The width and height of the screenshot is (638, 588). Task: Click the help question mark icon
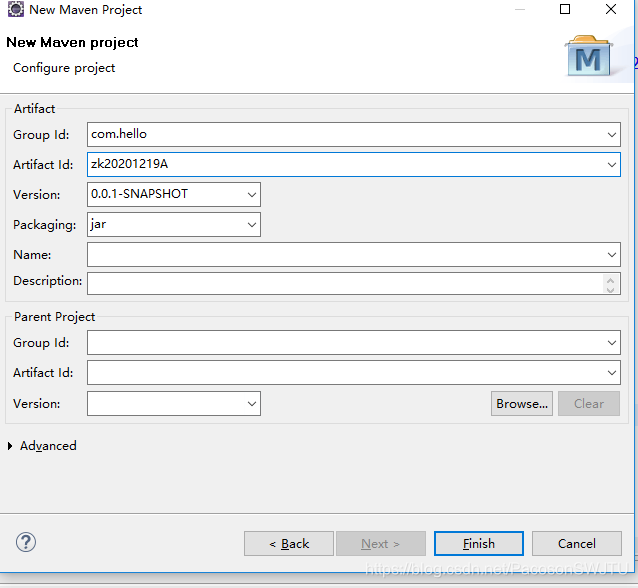click(x=26, y=542)
